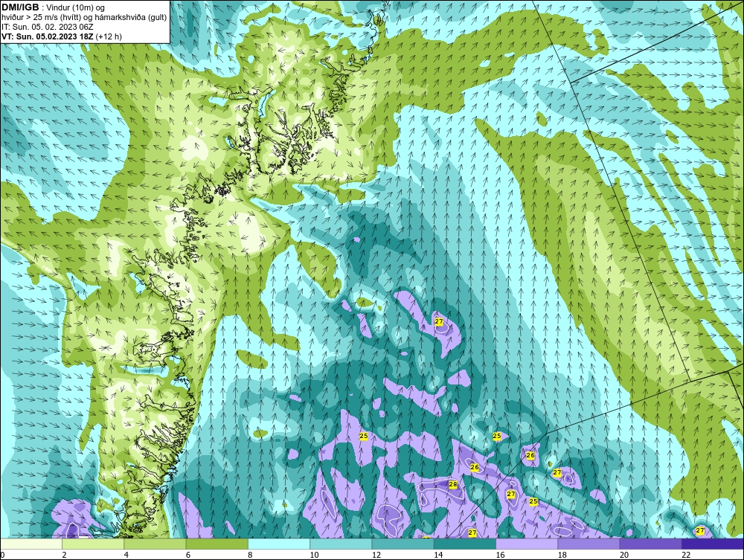Click the scale label 16
744x560 pixels.
coord(500,556)
